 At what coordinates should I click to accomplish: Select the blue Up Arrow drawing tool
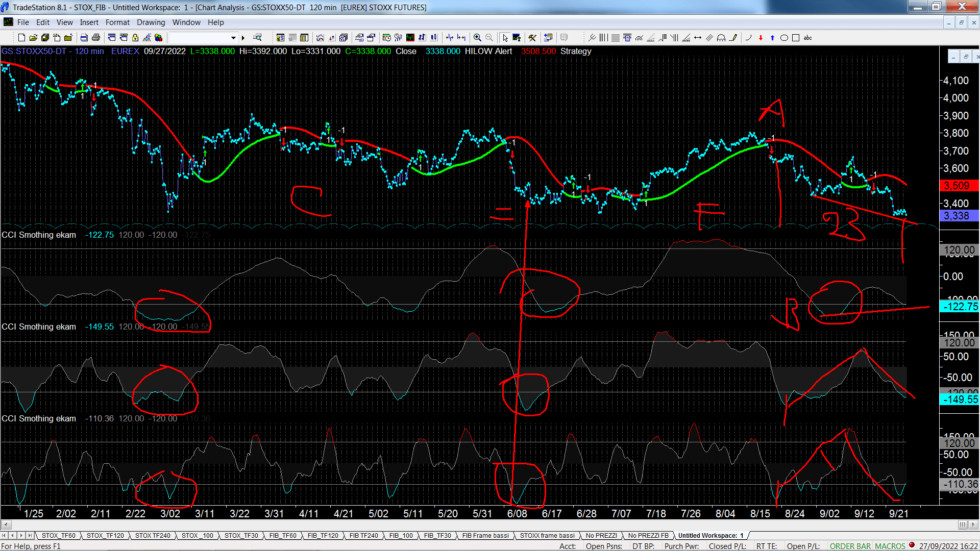(x=772, y=38)
